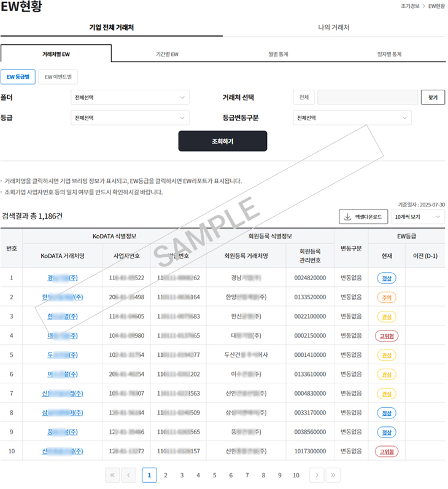Open the 등급변동구분 dropdown

click(352, 117)
